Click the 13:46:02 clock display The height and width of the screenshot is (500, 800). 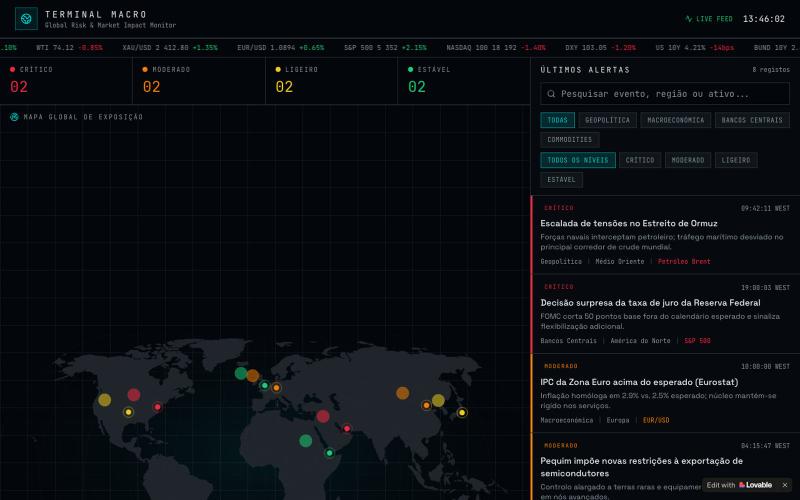[764, 19]
